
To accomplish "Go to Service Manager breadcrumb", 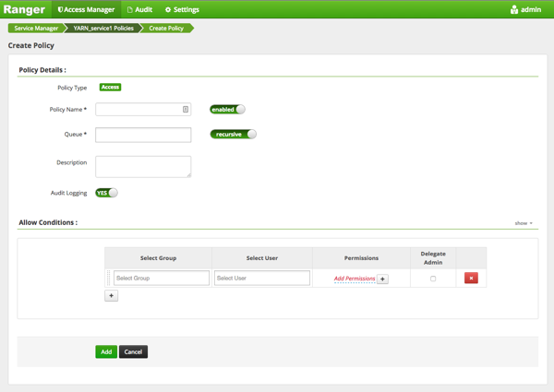I will [35, 29].
